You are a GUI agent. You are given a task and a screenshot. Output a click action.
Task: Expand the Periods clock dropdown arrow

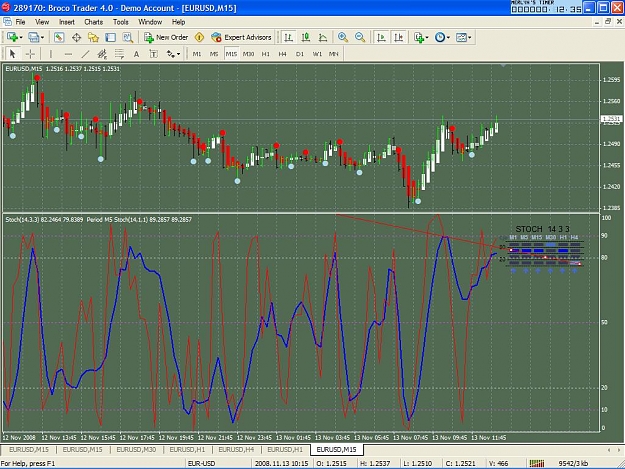448,37
